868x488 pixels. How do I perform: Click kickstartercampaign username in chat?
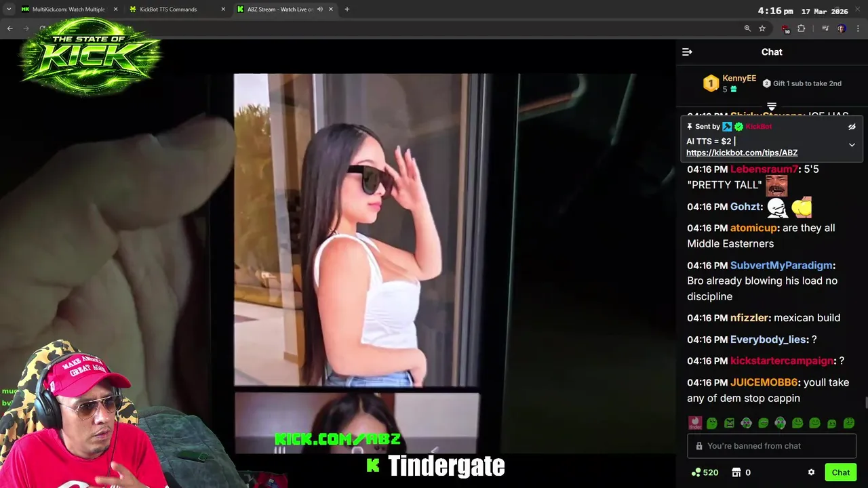(x=782, y=361)
